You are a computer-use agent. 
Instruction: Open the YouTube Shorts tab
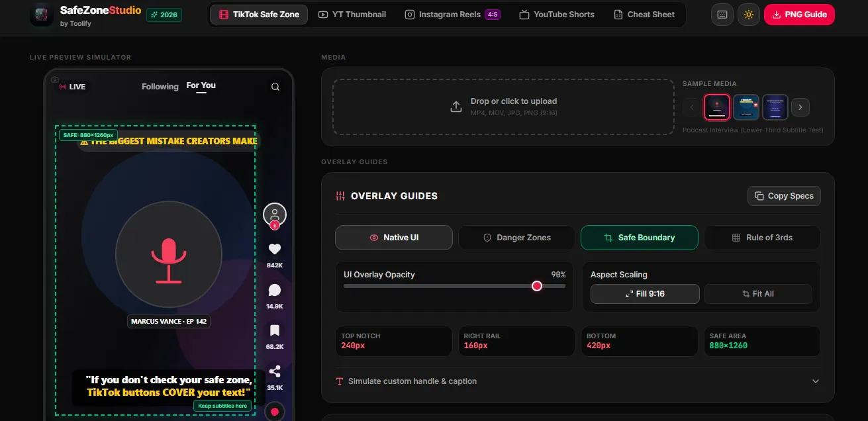(557, 15)
